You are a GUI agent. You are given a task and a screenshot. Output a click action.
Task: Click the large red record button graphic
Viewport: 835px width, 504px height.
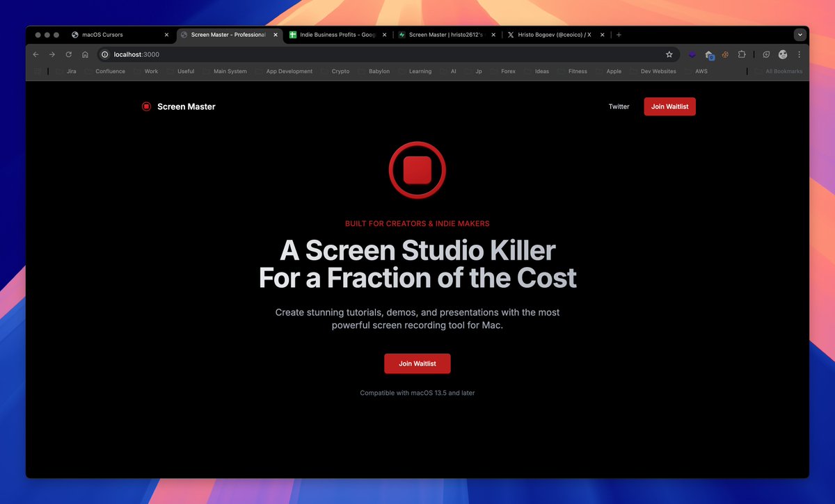pyautogui.click(x=417, y=170)
